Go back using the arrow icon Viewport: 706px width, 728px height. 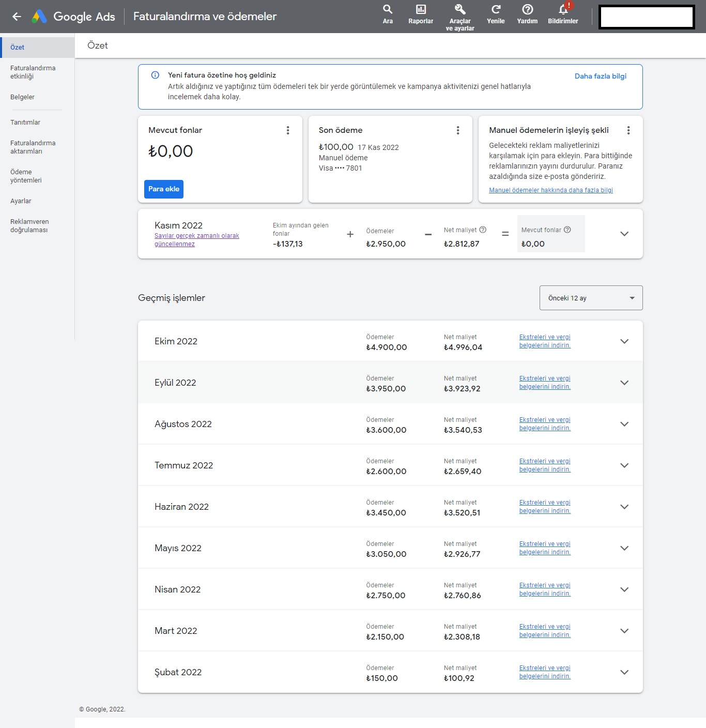click(17, 17)
